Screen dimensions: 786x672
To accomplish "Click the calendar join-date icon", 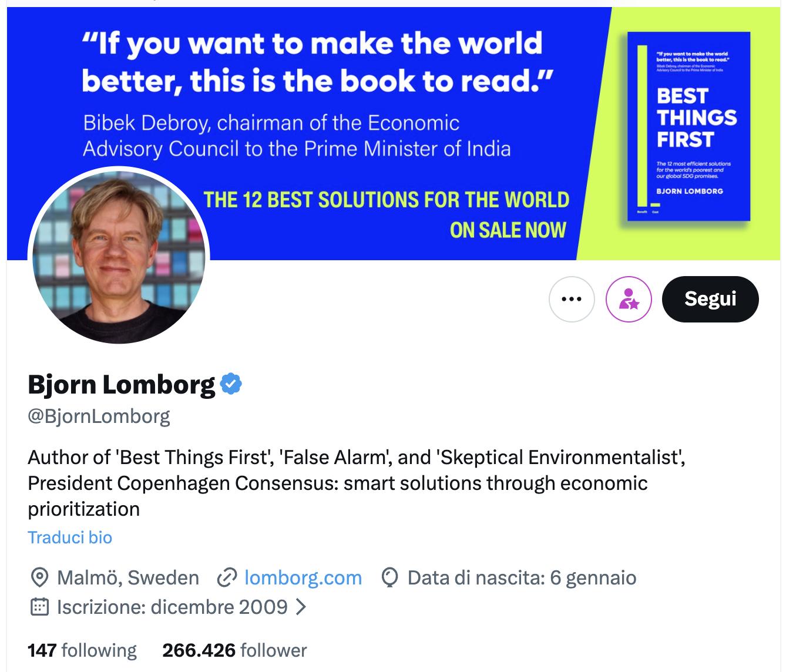I will point(39,607).
